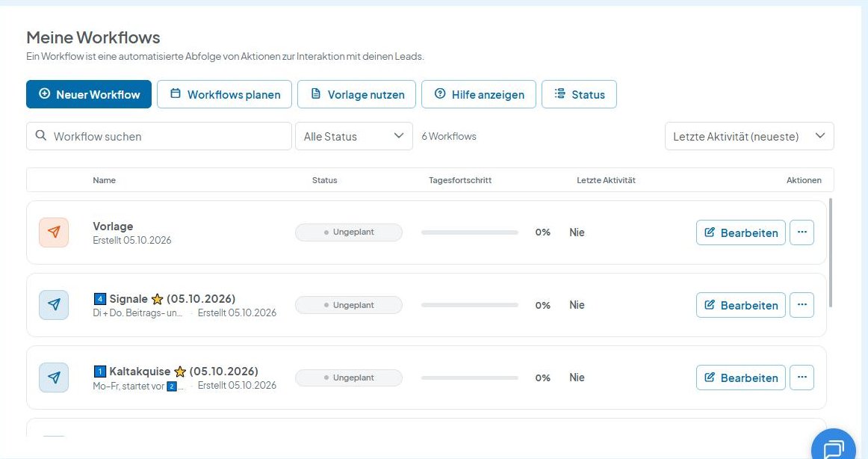The width and height of the screenshot is (868, 459).
Task: Click the Name column header
Action: (104, 180)
